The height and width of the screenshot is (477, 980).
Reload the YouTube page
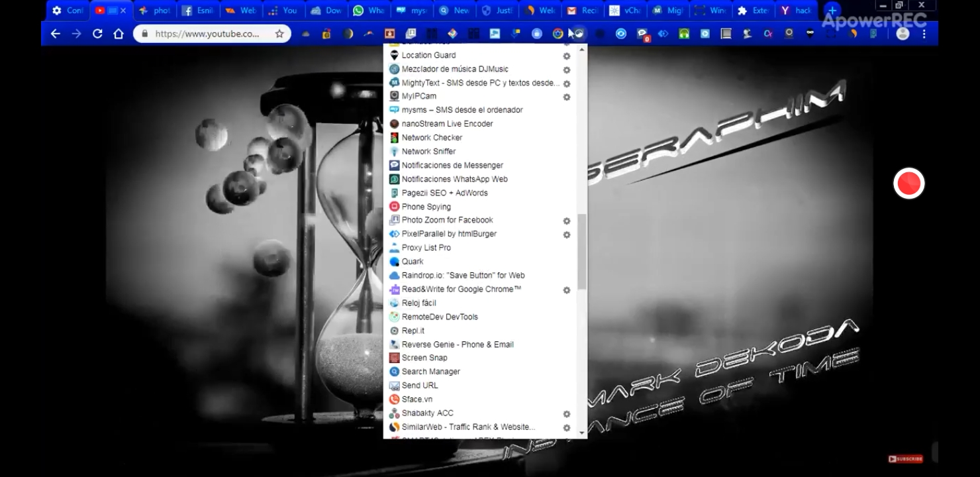pyautogui.click(x=97, y=34)
